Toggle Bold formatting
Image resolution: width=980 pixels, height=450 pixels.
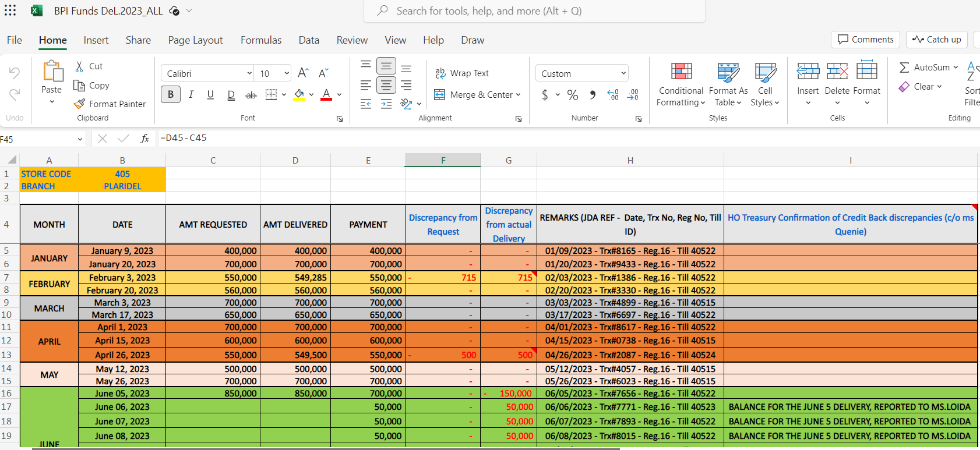coord(171,95)
